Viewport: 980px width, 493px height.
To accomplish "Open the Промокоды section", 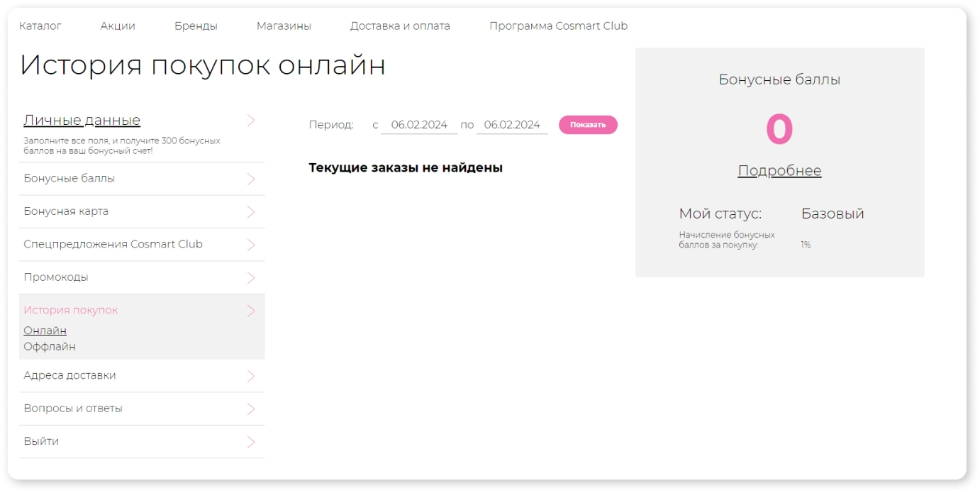I will pos(56,277).
